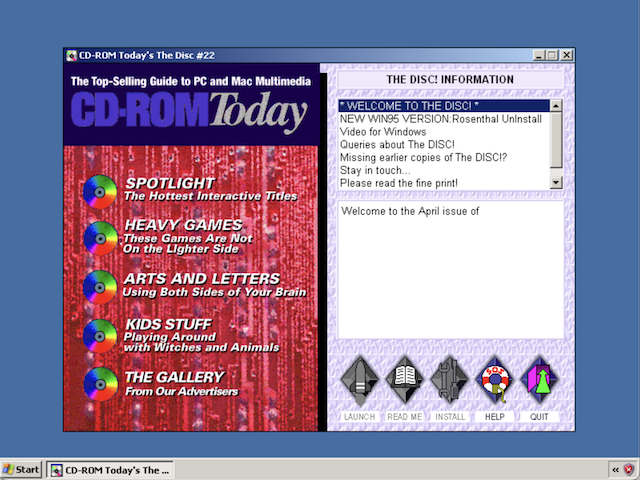Open THE GALLERY section heading
The height and width of the screenshot is (480, 640).
coord(174,377)
